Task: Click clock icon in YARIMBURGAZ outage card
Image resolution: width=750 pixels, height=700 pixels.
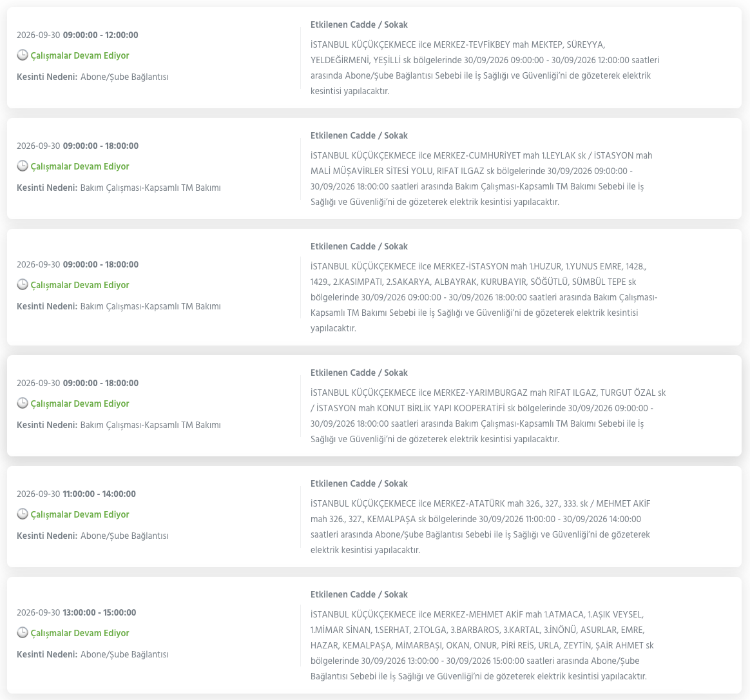Action: (23, 403)
